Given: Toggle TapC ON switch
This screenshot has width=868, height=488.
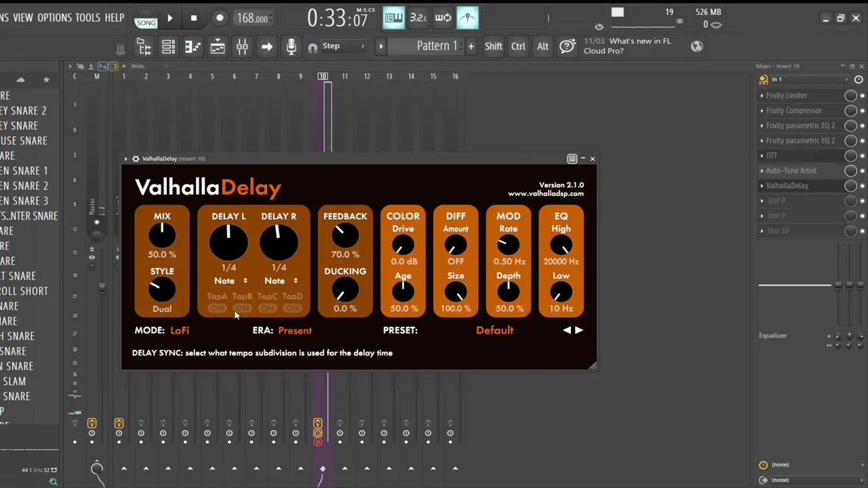Looking at the screenshot, I should click(267, 309).
